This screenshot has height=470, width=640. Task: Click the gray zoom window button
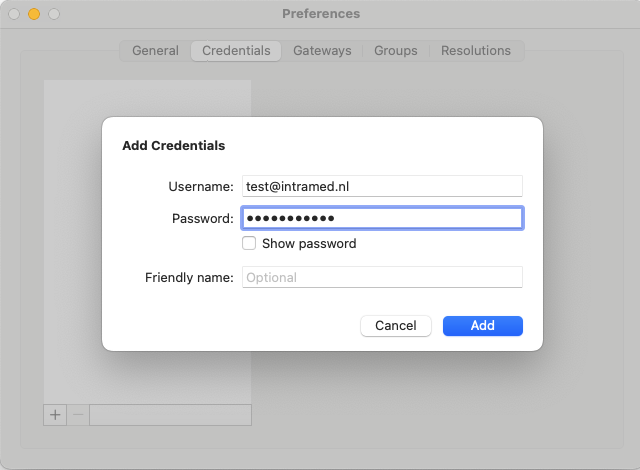tap(54, 14)
